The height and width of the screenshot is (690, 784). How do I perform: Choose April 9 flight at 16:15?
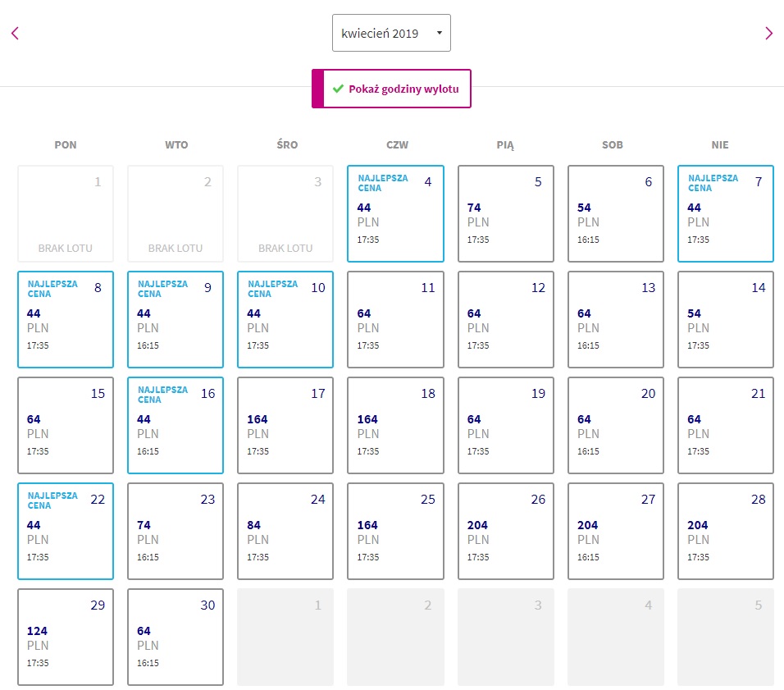pos(175,319)
